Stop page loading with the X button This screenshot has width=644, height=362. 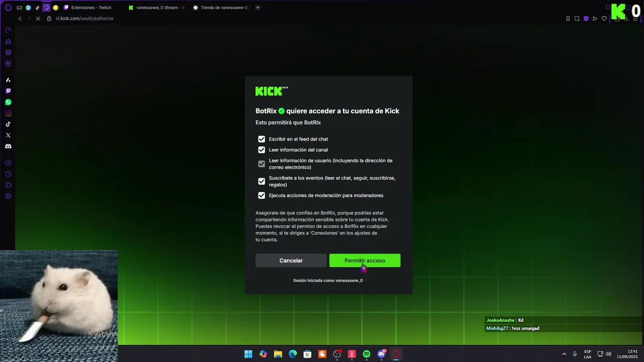(38, 19)
